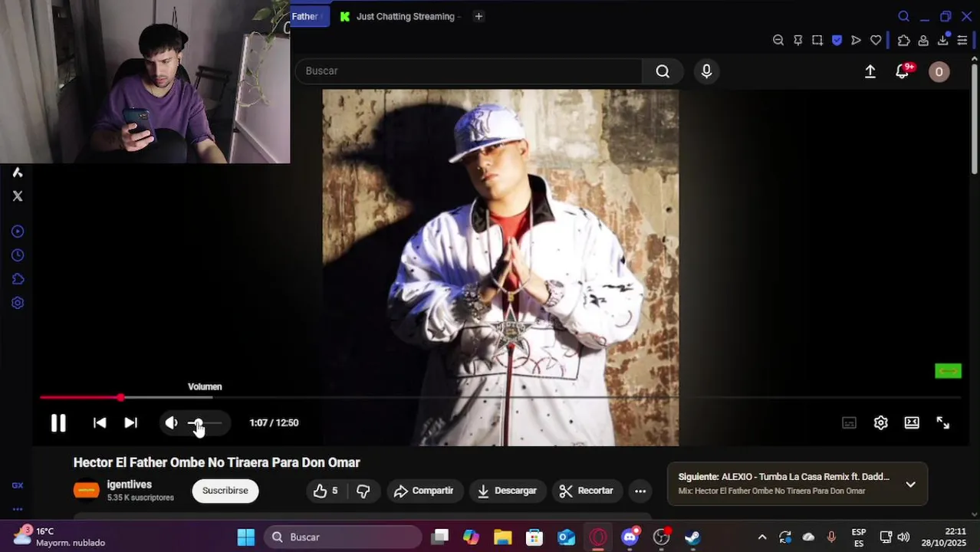Mute the video with the speaker icon
This screenshot has width=980, height=552.
pyautogui.click(x=172, y=422)
